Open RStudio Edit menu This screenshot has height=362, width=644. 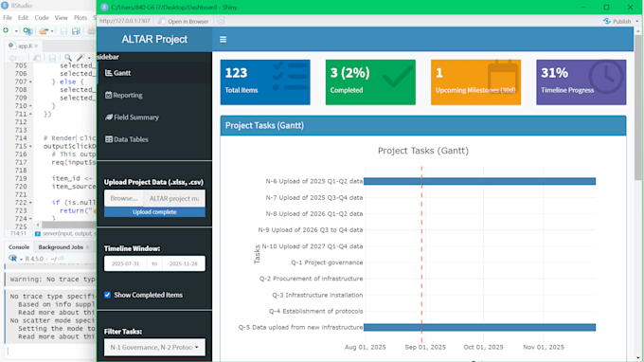tap(23, 18)
